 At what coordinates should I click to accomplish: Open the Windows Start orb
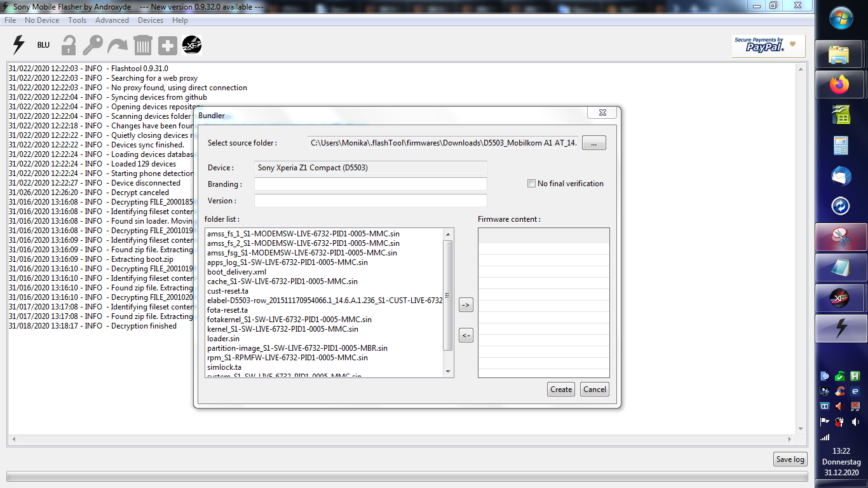pyautogui.click(x=841, y=18)
